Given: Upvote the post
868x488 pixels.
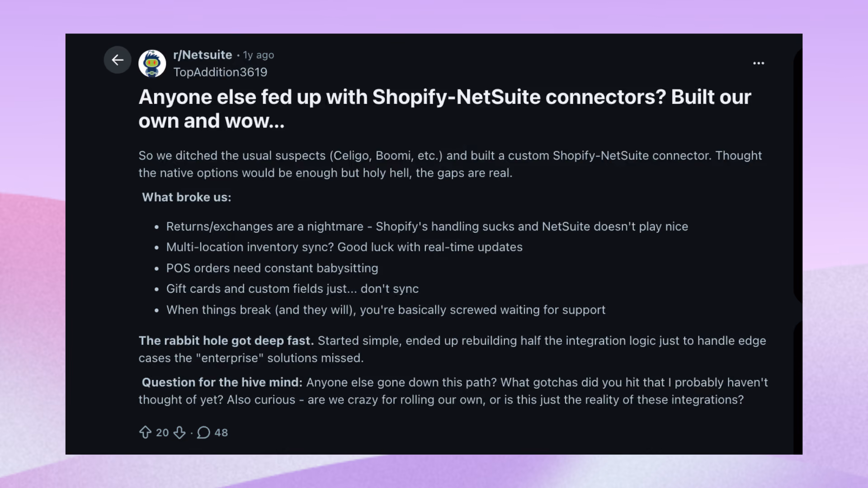Looking at the screenshot, I should (145, 432).
